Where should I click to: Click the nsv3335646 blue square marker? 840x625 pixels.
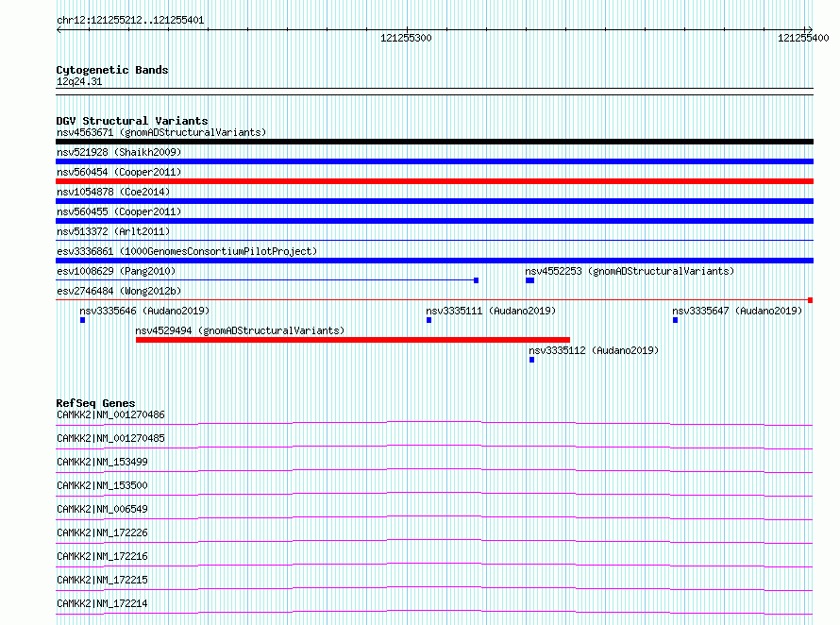pyautogui.click(x=82, y=320)
